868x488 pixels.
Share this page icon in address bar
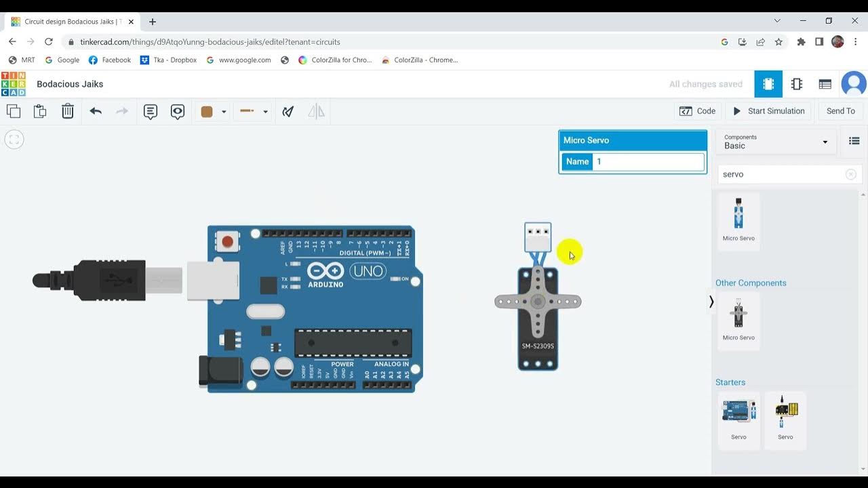coord(760,41)
